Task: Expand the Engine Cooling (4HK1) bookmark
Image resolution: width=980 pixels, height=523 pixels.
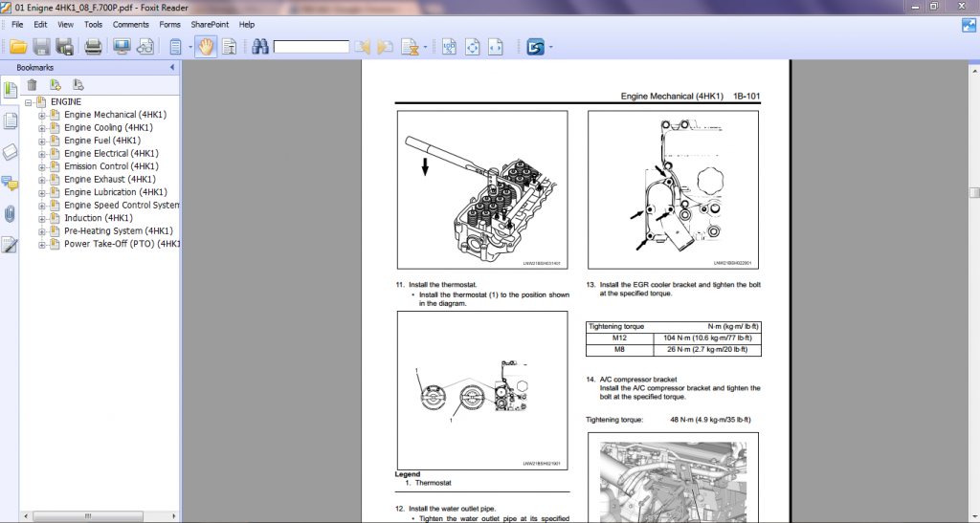Action: coord(42,128)
